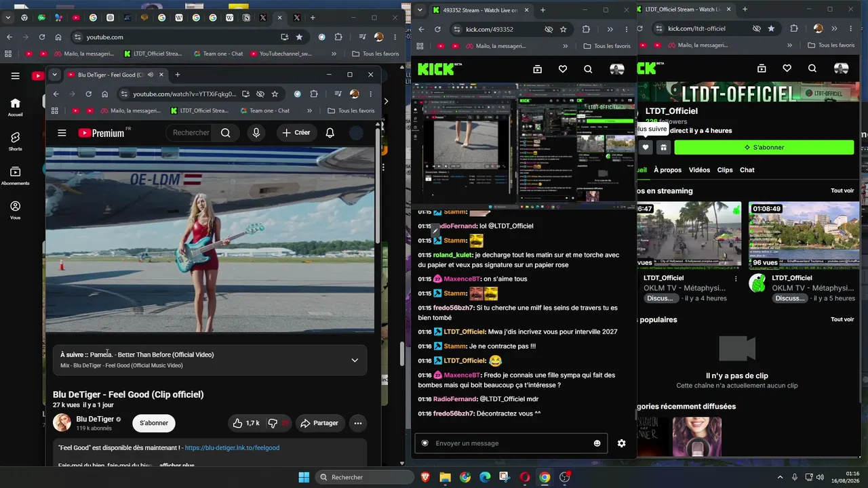Open Abonnements in YouTube sidebar
This screenshot has height=488, width=868.
tap(15, 176)
